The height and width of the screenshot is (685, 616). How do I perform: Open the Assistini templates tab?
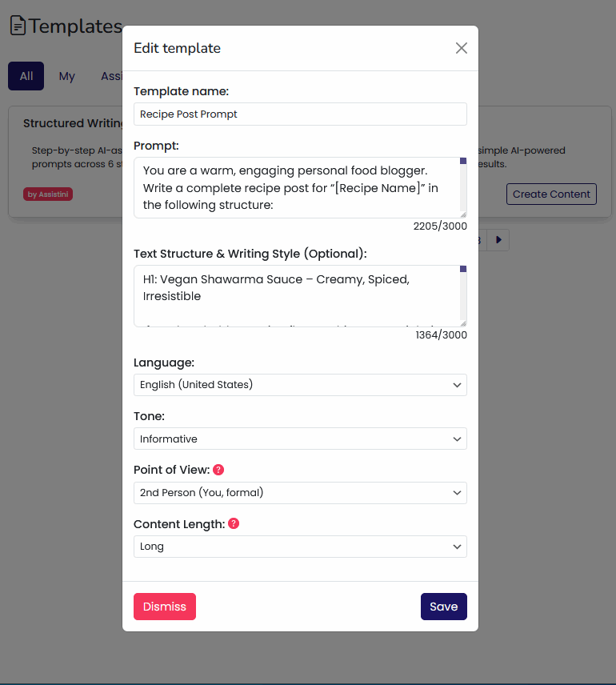[x=112, y=76]
